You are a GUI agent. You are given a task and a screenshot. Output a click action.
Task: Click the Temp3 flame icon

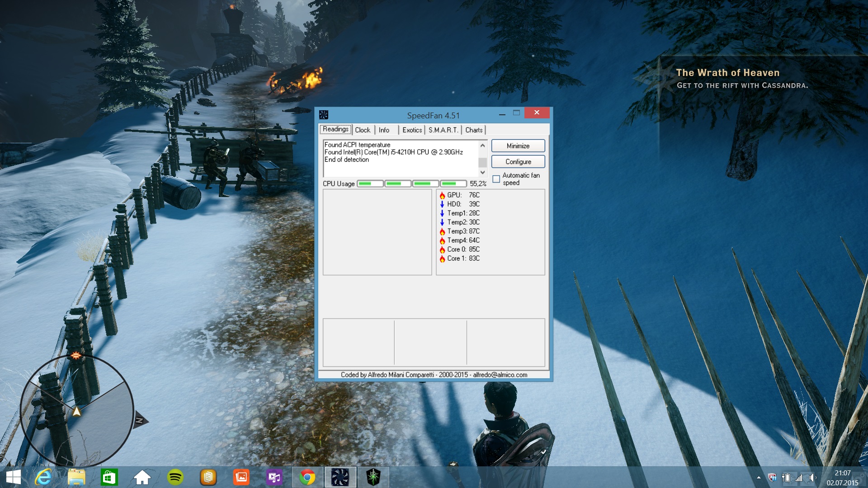click(x=442, y=231)
